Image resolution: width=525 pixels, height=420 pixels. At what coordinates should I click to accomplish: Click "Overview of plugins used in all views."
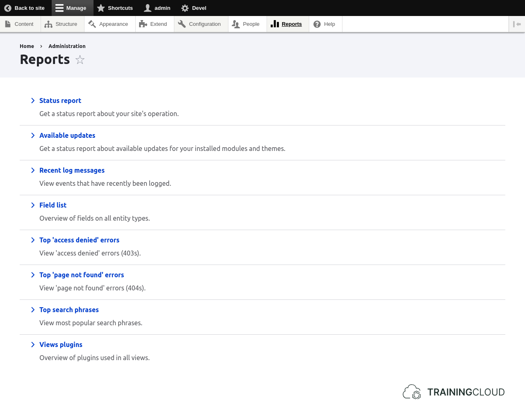(94, 358)
